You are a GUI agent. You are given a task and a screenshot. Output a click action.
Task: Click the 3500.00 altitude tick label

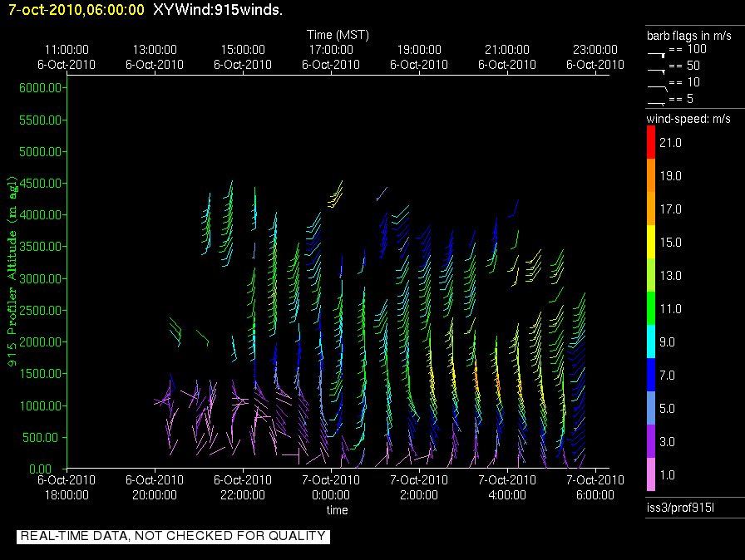pyautogui.click(x=41, y=246)
